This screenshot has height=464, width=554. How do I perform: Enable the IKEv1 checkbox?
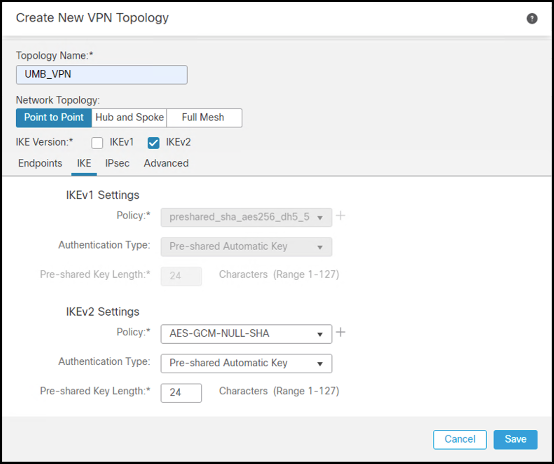pyautogui.click(x=97, y=143)
